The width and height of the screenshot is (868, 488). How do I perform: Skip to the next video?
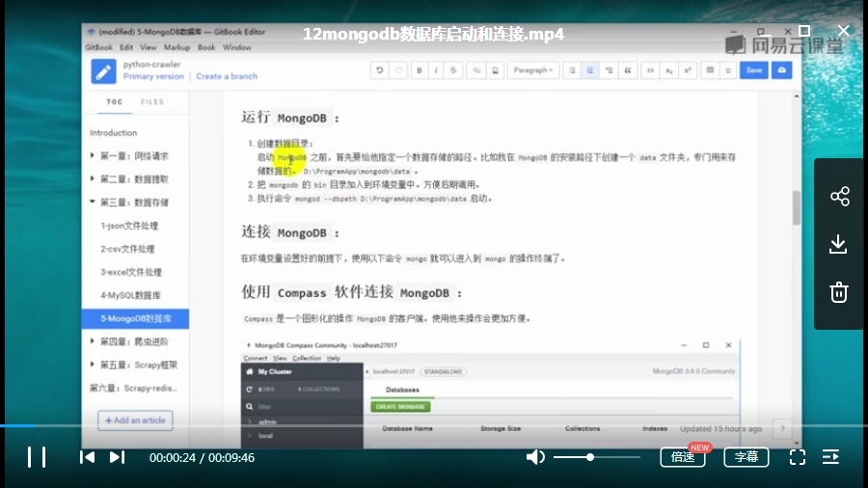117,457
